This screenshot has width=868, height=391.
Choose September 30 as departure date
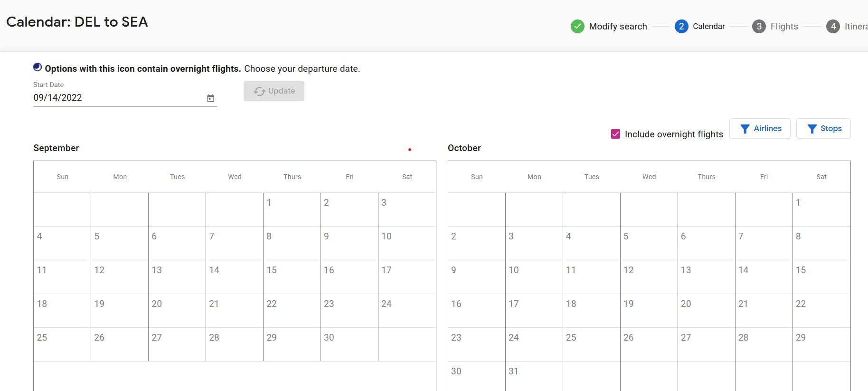point(349,344)
